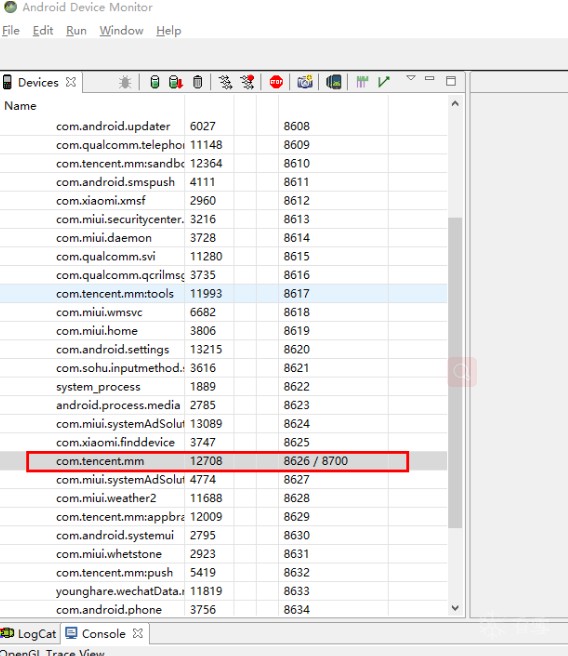The image size is (568, 656).
Task: Close the Console tab with its X
Action: (x=138, y=633)
